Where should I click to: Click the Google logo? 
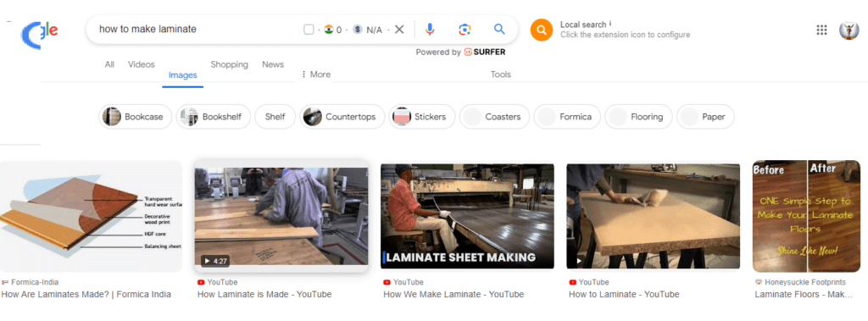tap(40, 31)
